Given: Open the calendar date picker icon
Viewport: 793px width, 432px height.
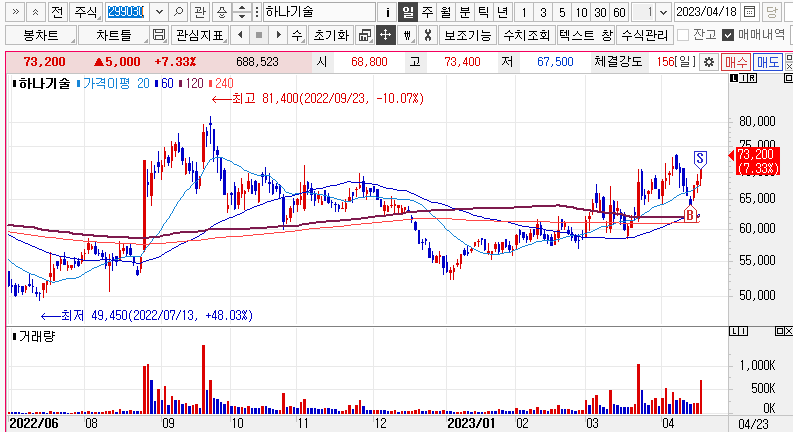Looking at the screenshot, I should pyautogui.click(x=751, y=12).
